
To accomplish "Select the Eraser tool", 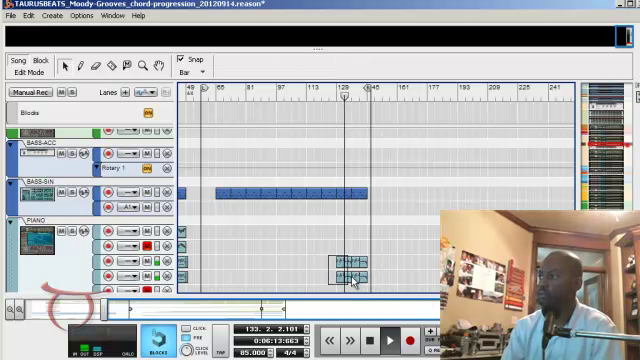I will click(96, 66).
